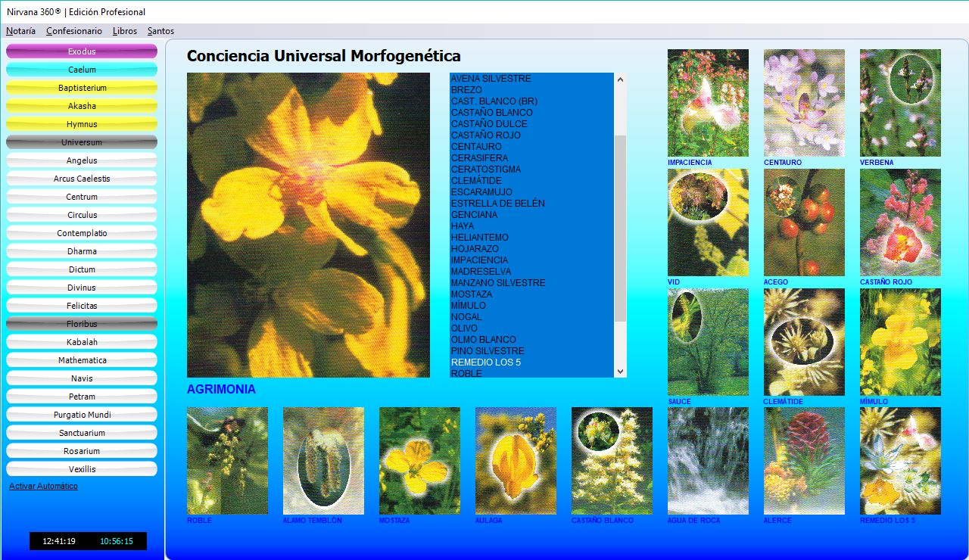Click the large Agrimonia flower image

pos(308,225)
